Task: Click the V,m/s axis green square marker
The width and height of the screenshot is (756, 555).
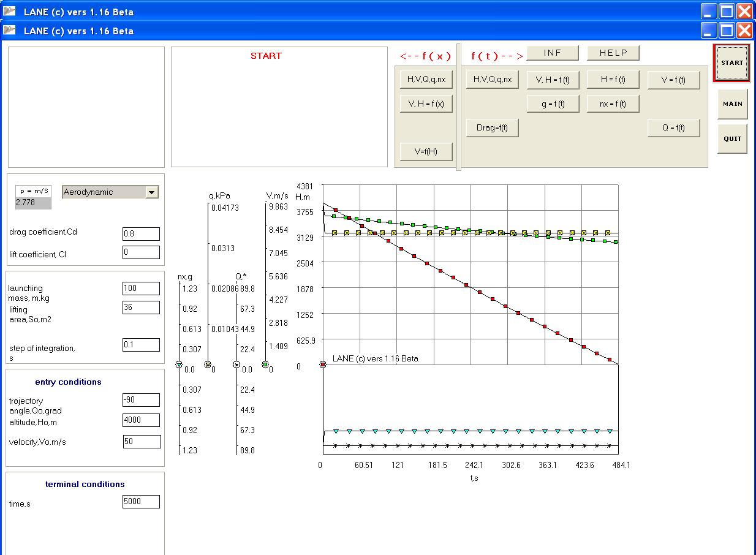Action: [265, 364]
